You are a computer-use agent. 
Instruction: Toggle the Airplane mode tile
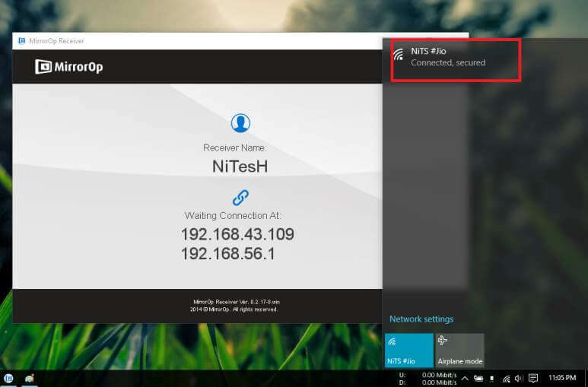pyautogui.click(x=459, y=351)
